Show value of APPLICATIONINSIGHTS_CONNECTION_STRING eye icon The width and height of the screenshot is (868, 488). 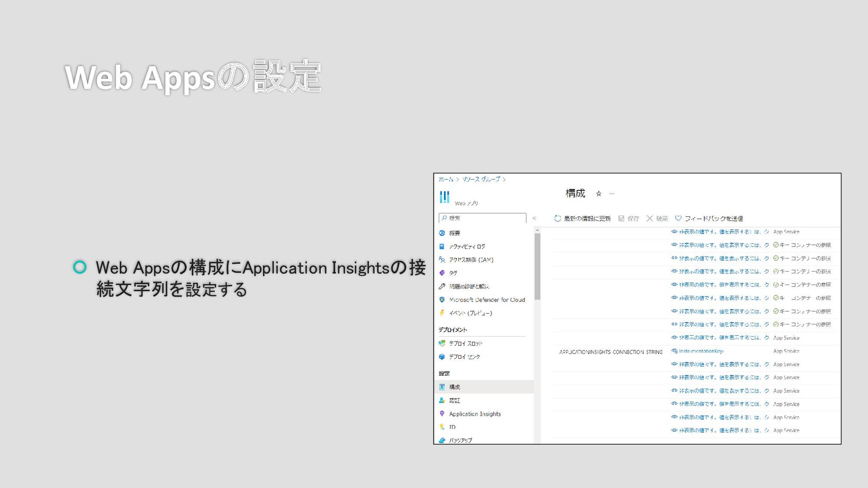(x=675, y=351)
